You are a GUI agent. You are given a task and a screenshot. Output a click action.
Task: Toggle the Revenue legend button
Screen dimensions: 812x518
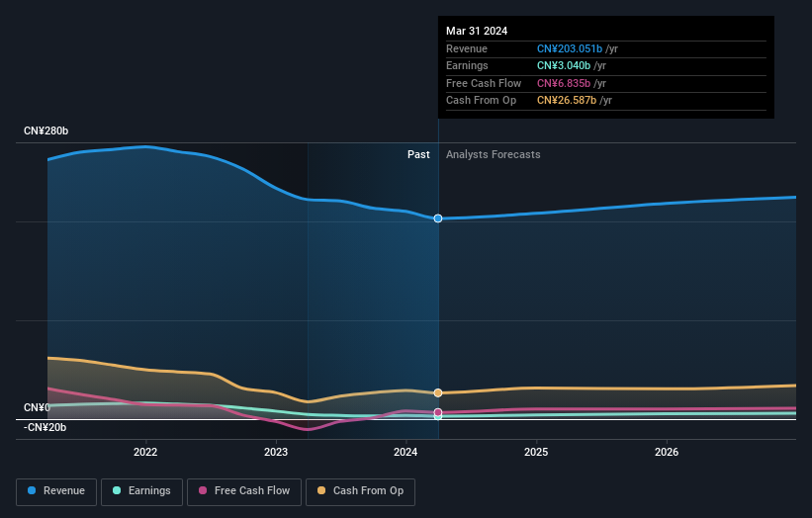56,491
